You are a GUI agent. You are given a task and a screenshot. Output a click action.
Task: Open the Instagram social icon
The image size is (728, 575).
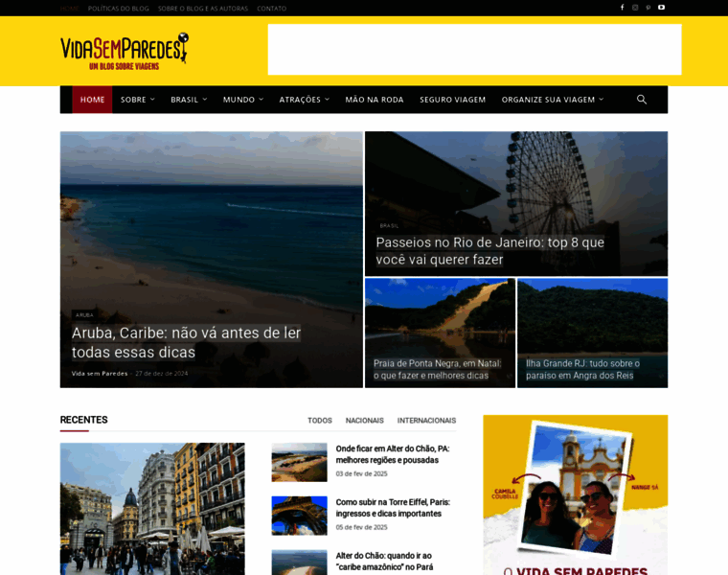click(x=635, y=8)
